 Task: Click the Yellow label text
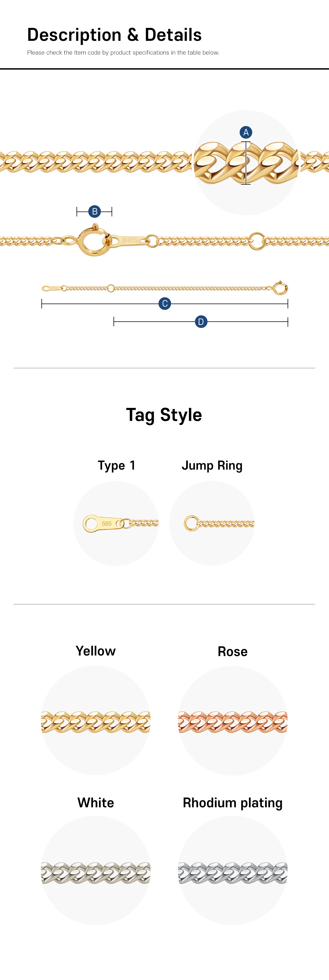pos(96,651)
